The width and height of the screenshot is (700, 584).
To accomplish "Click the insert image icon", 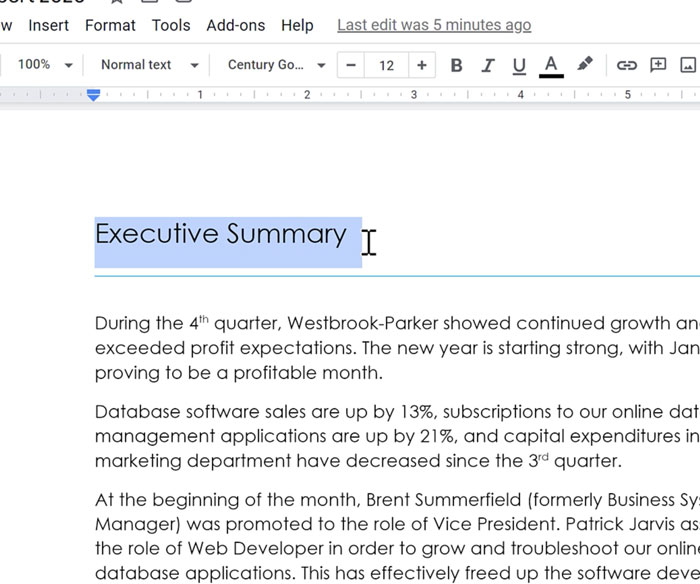I will (x=688, y=65).
